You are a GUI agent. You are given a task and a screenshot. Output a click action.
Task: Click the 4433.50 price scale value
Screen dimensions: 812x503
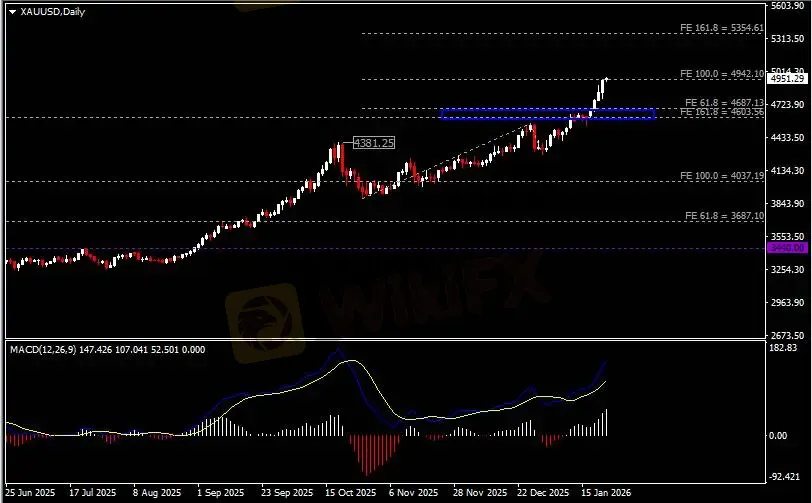coord(788,137)
